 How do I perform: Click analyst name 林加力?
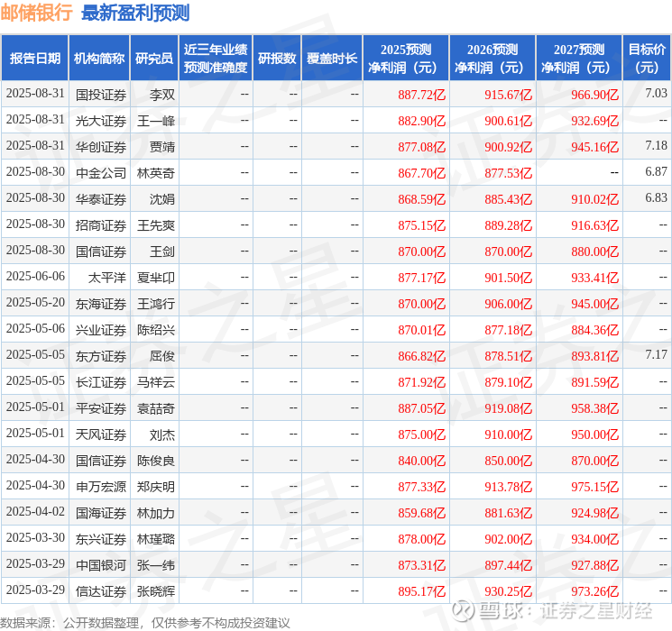point(156,513)
